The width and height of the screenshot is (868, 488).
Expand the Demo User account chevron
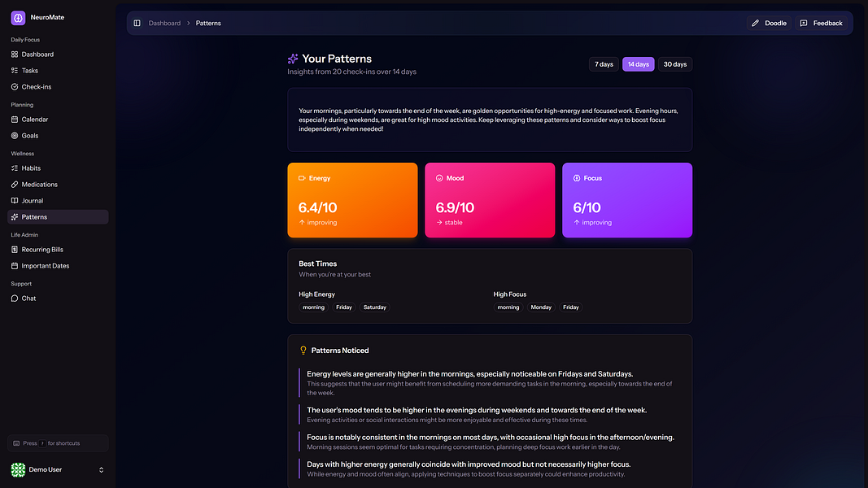102,470
